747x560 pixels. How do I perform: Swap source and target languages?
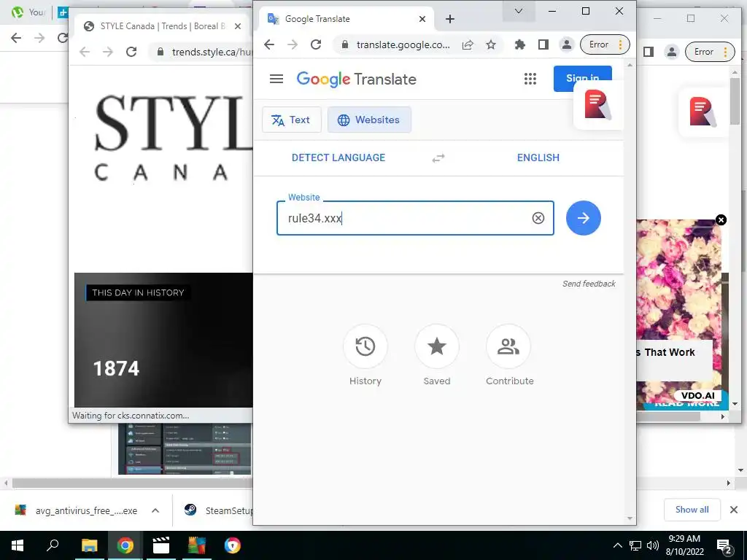point(438,158)
